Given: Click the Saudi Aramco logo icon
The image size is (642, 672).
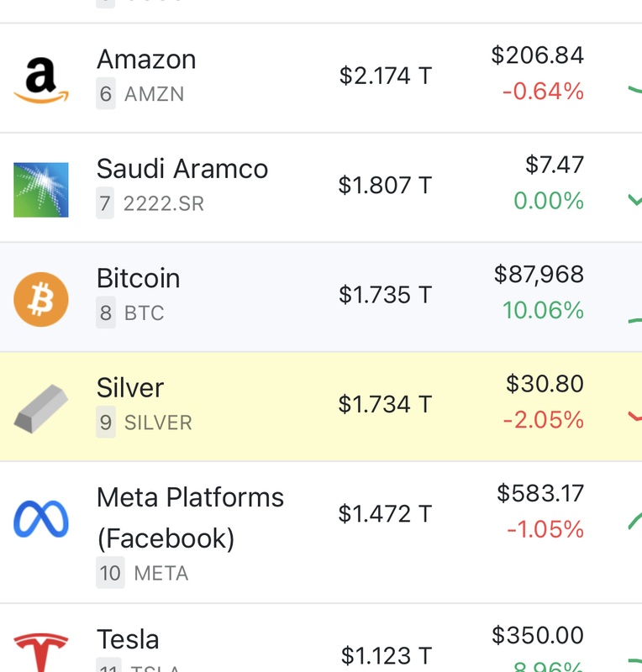Looking at the screenshot, I should [41, 190].
